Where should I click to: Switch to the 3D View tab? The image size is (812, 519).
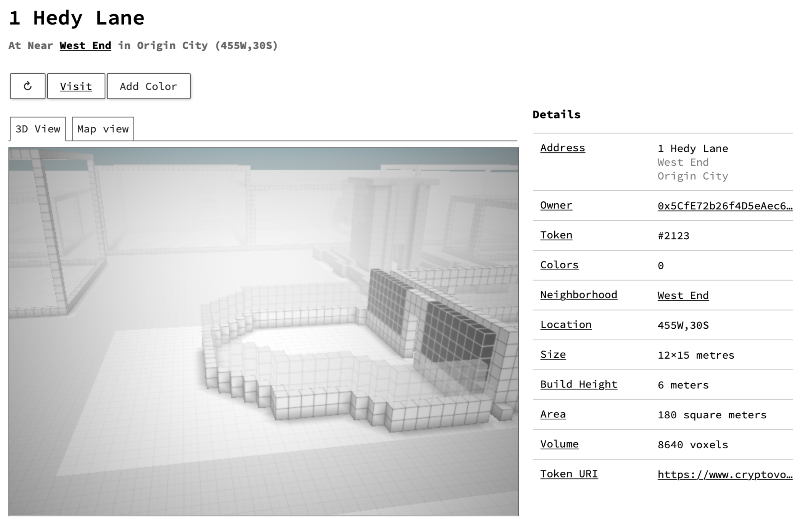[38, 129]
